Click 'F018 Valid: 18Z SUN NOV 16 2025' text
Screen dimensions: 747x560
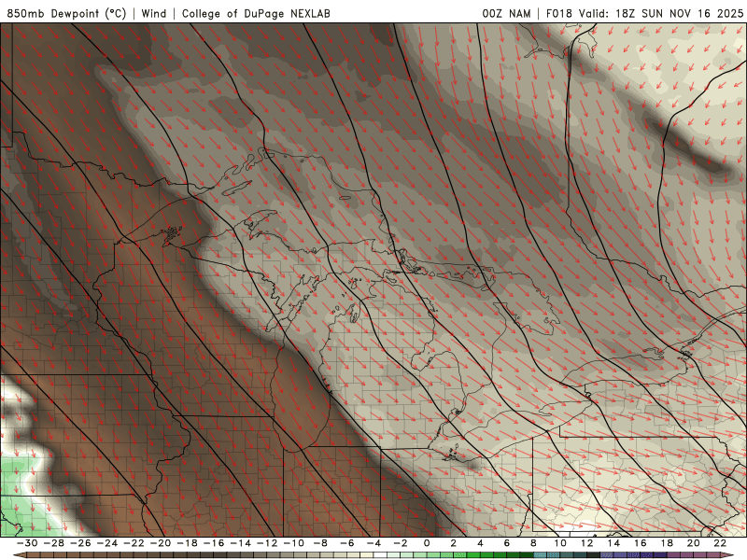(644, 13)
